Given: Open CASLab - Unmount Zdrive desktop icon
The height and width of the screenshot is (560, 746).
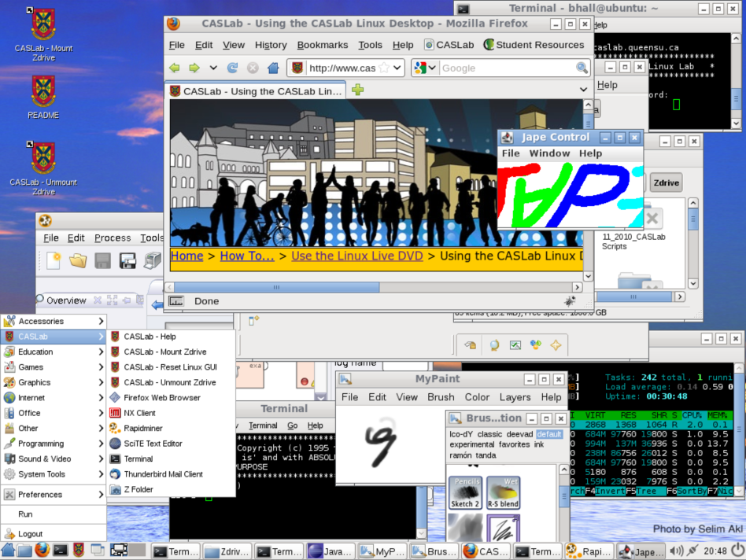Looking at the screenshot, I should click(43, 168).
